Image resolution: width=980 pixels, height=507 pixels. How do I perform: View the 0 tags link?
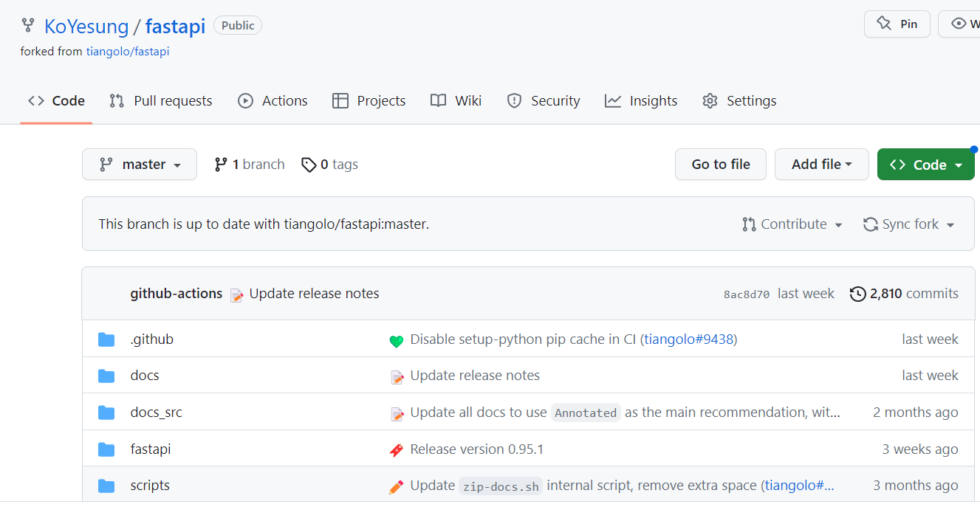329,165
